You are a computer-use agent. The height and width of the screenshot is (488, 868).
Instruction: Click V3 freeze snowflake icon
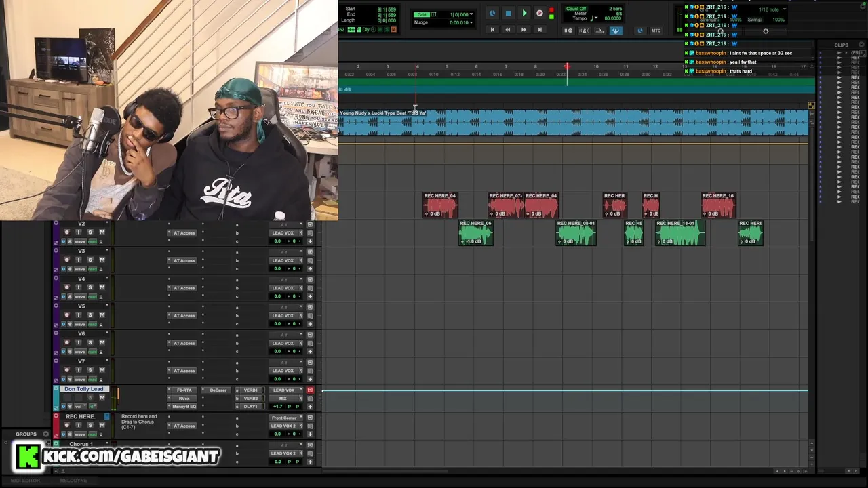[70, 269]
